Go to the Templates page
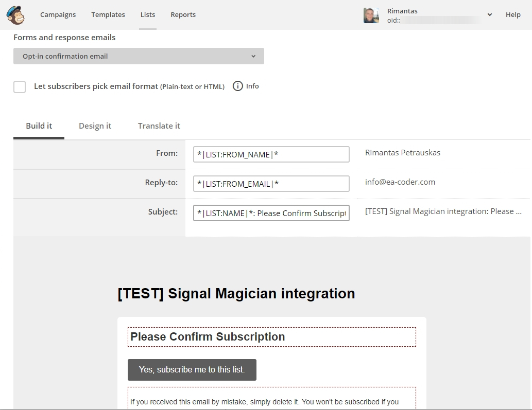This screenshot has width=532, height=410. [x=108, y=15]
